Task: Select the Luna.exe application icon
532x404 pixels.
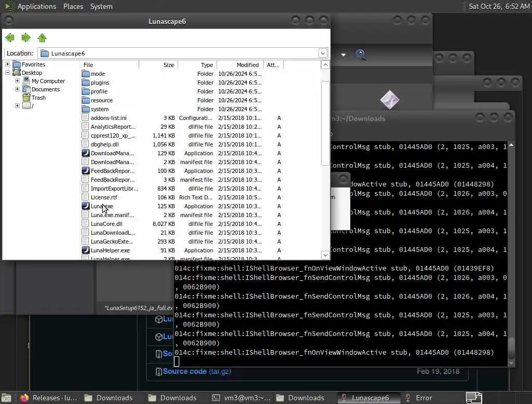Action: [x=86, y=206]
